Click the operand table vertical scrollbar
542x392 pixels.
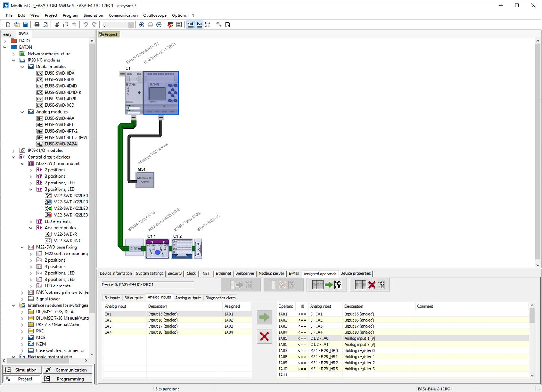click(532, 340)
